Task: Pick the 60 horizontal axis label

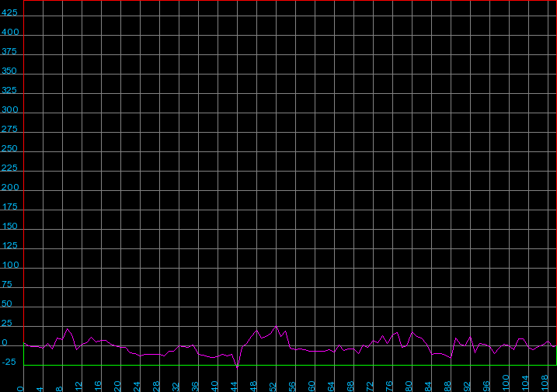Action: pos(312,387)
